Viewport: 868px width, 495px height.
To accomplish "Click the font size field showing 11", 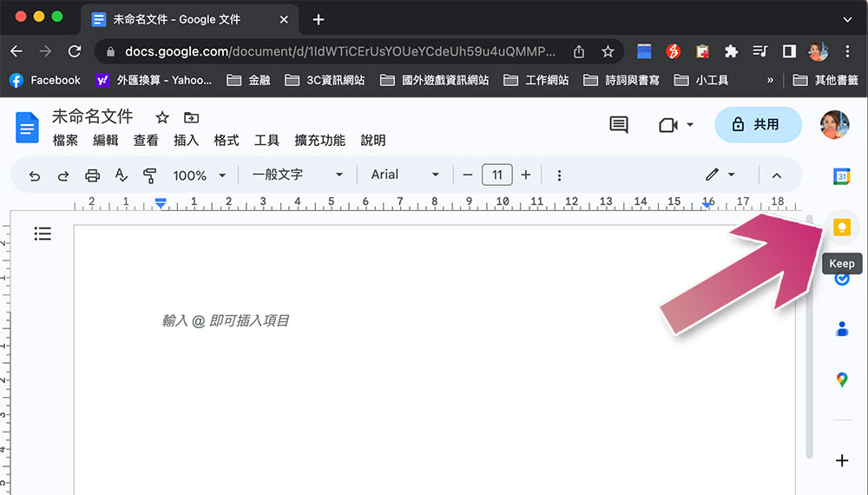I will coord(497,175).
